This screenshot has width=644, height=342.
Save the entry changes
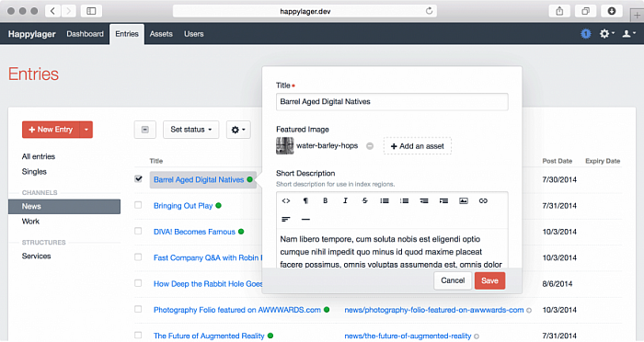point(489,280)
